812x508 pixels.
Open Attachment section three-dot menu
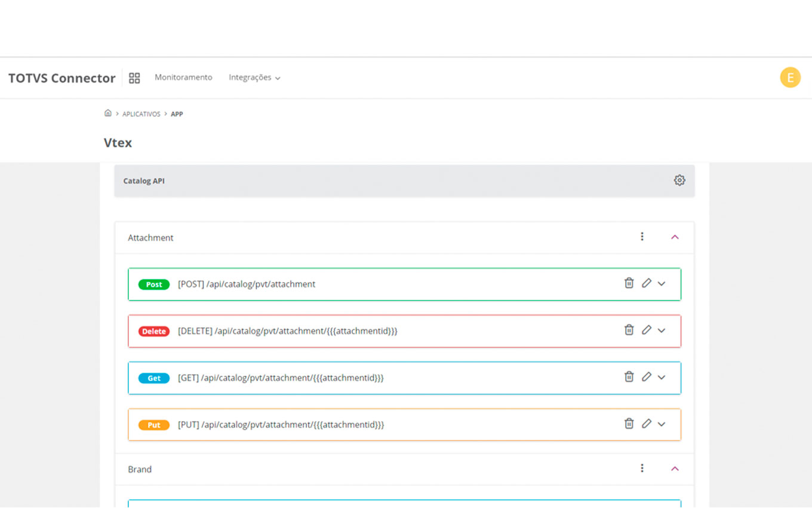pos(642,237)
